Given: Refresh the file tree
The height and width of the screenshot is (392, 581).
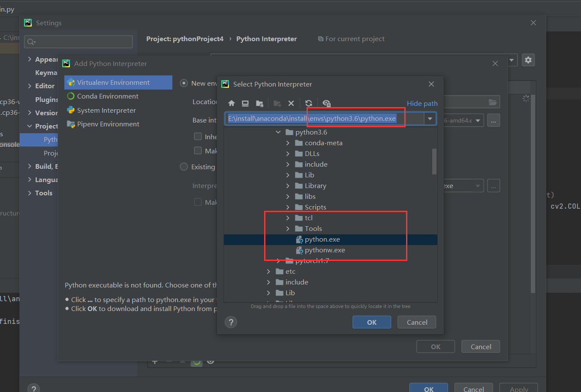Looking at the screenshot, I should click(309, 103).
